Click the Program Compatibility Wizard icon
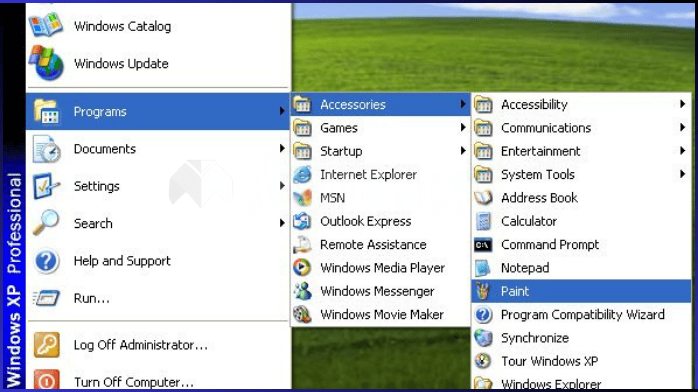 (483, 315)
